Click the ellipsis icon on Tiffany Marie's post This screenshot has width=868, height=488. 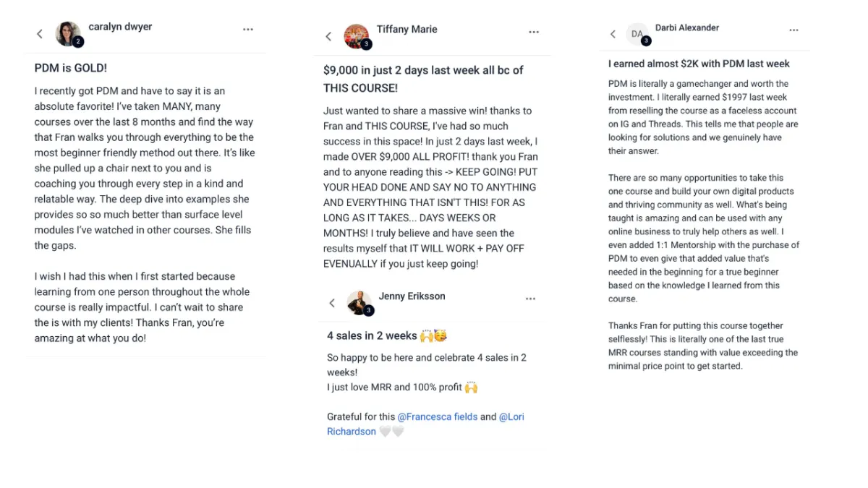tap(534, 33)
